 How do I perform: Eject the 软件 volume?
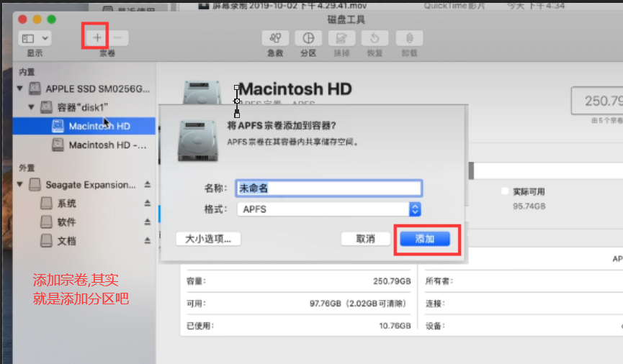coord(148,222)
